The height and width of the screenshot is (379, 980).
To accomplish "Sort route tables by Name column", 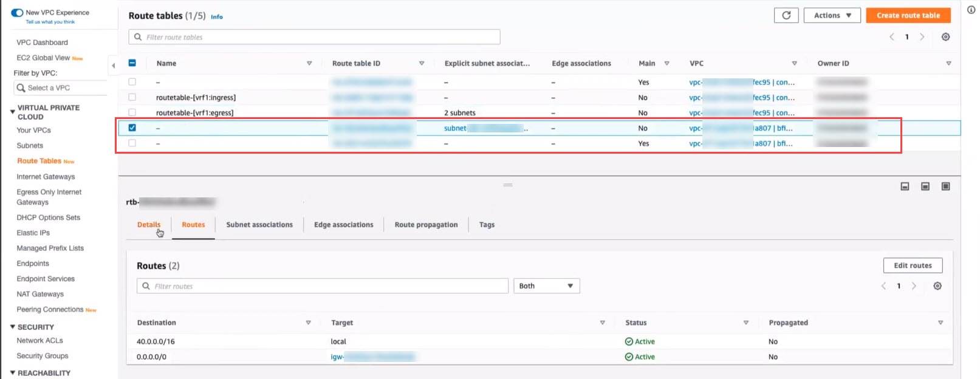I will click(x=309, y=63).
